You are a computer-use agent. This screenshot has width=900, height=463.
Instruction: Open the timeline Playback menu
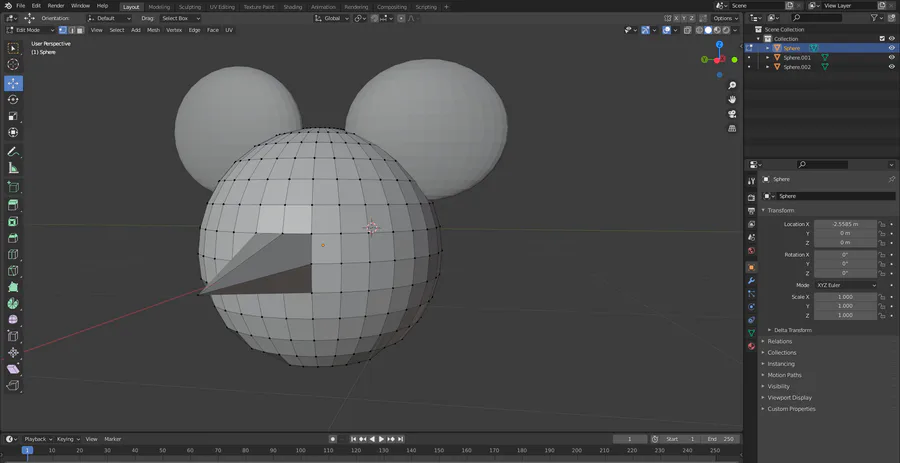point(38,439)
